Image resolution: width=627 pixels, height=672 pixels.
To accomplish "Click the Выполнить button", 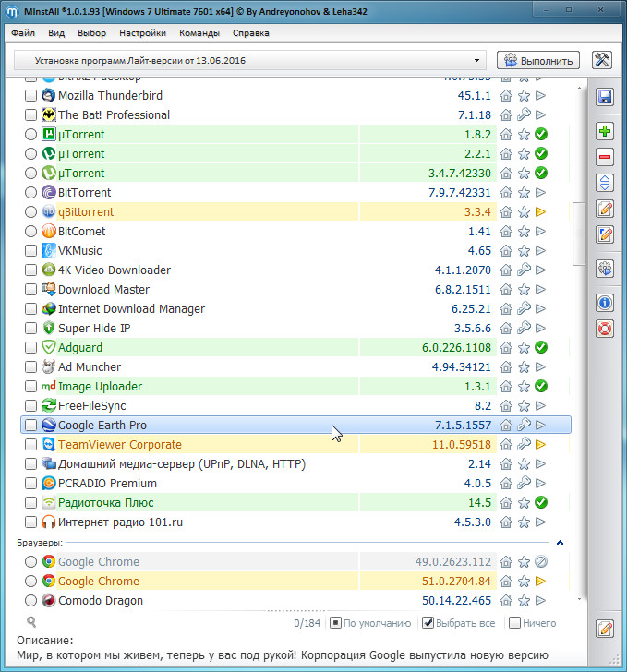I will point(538,60).
